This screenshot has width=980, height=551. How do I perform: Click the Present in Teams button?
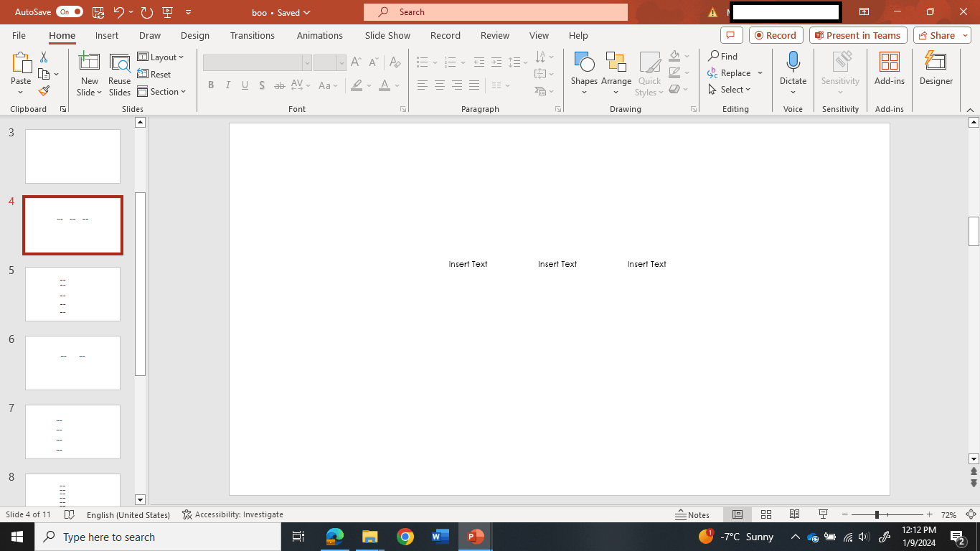click(x=858, y=35)
